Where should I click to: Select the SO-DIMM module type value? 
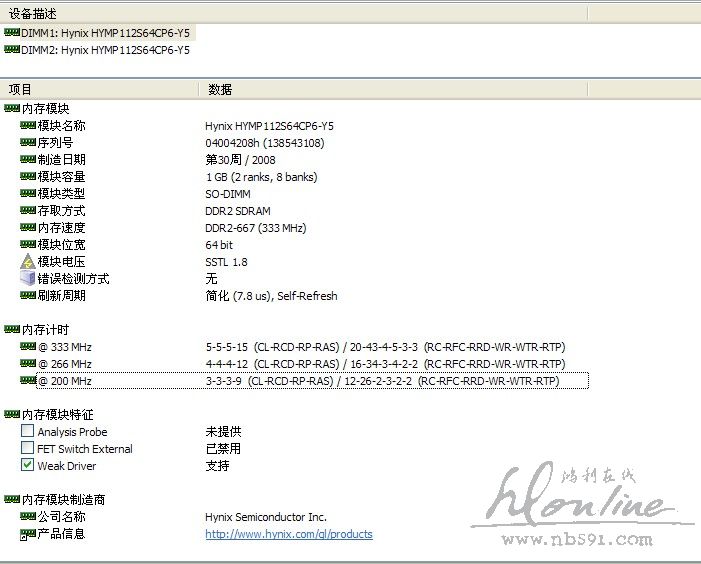click(228, 194)
